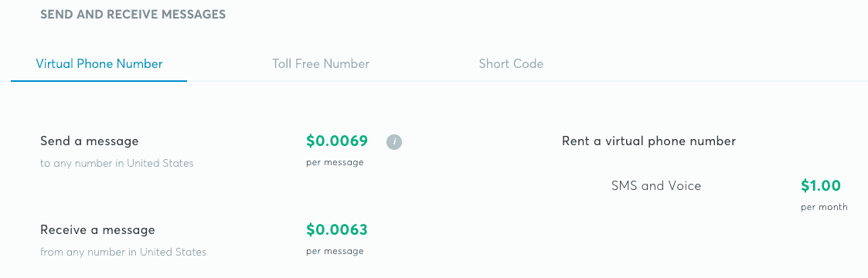
Task: Click per message text under $0.0069
Action: point(335,162)
